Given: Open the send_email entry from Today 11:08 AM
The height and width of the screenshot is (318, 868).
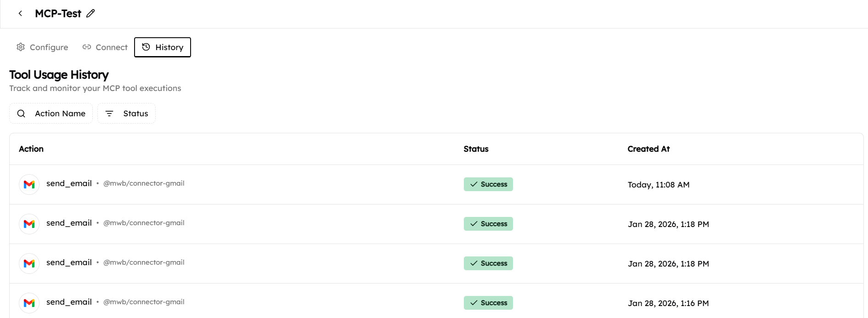Looking at the screenshot, I should tap(69, 183).
